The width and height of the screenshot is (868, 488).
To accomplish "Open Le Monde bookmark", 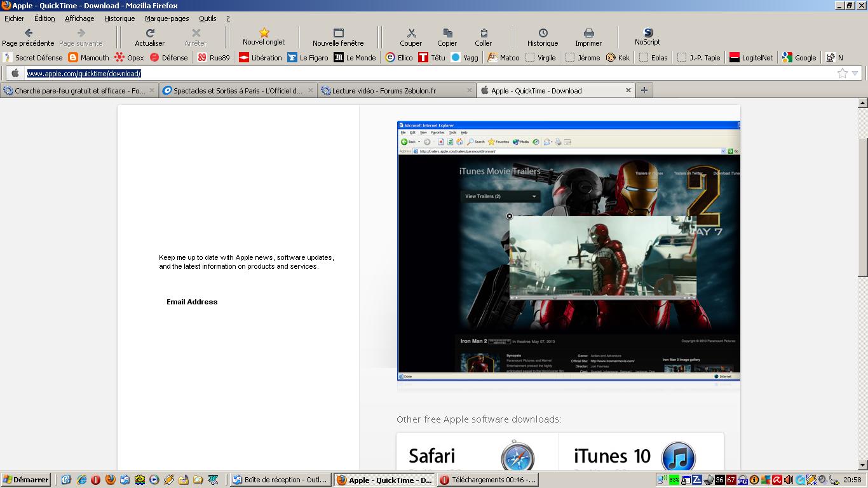I will coord(355,57).
